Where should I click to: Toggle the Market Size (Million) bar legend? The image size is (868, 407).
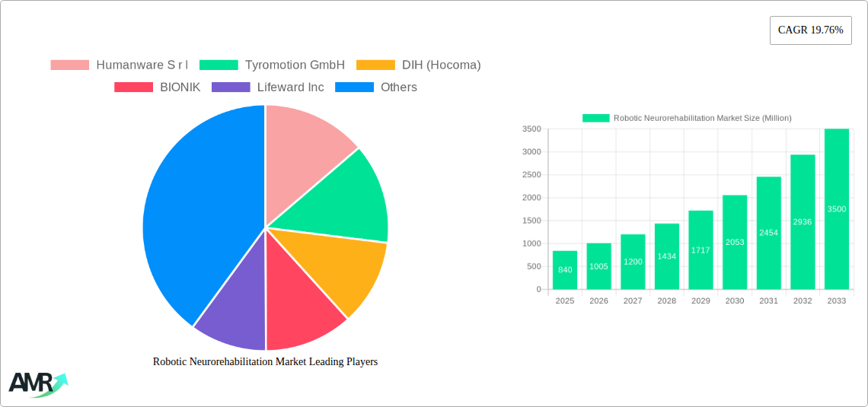687,118
